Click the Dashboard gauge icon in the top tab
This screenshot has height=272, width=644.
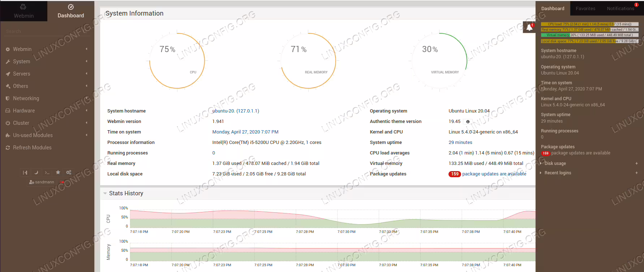click(71, 7)
